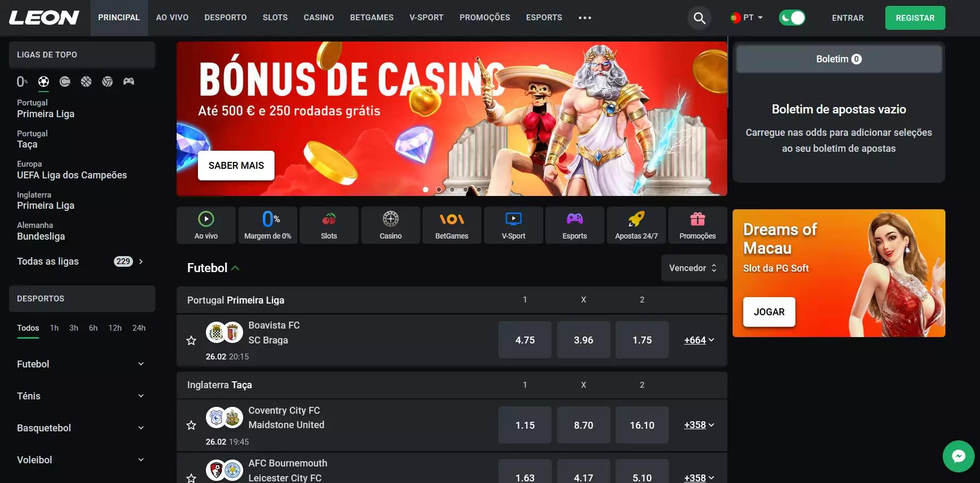Select the second banner carousel dot

point(439,190)
